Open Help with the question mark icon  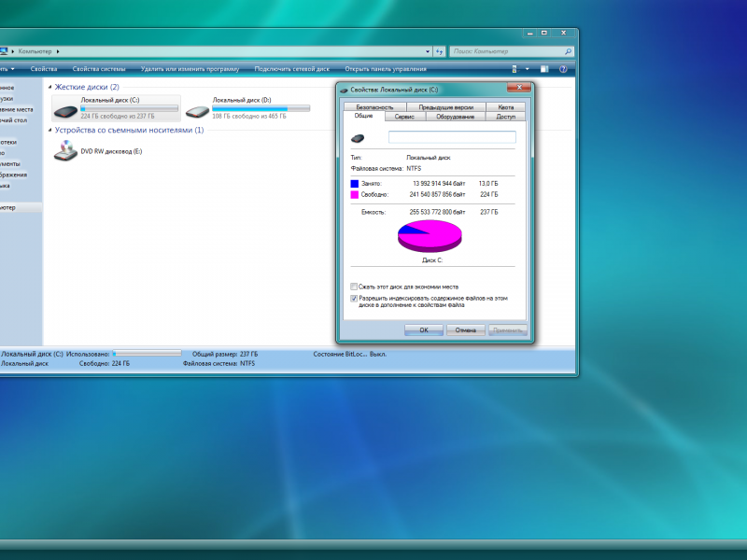563,69
